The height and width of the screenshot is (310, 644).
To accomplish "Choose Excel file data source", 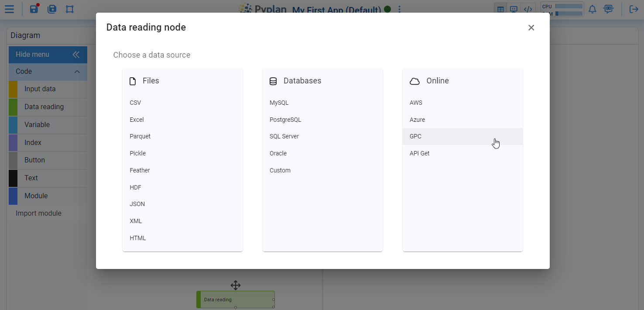I will [137, 120].
